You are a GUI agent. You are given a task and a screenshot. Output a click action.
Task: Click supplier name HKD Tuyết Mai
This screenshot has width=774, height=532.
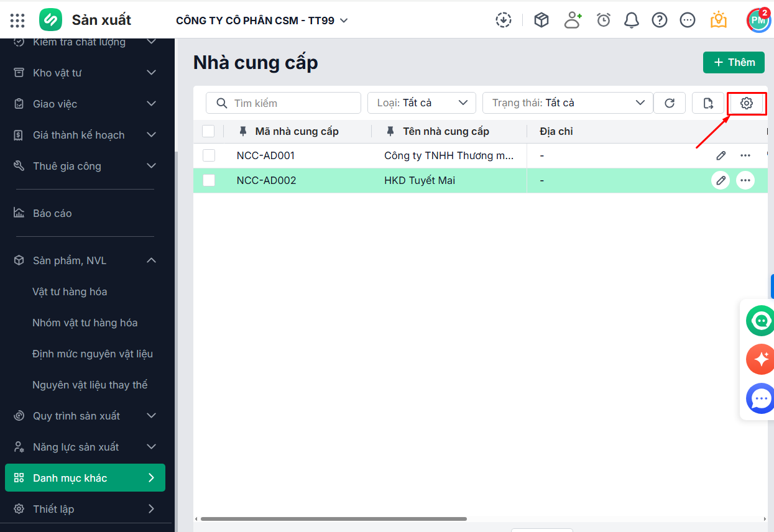(420, 180)
